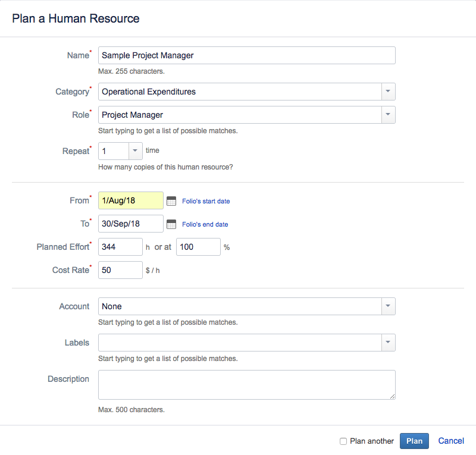The height and width of the screenshot is (455, 476).
Task: Open the Repeat count dropdown
Action: [135, 151]
